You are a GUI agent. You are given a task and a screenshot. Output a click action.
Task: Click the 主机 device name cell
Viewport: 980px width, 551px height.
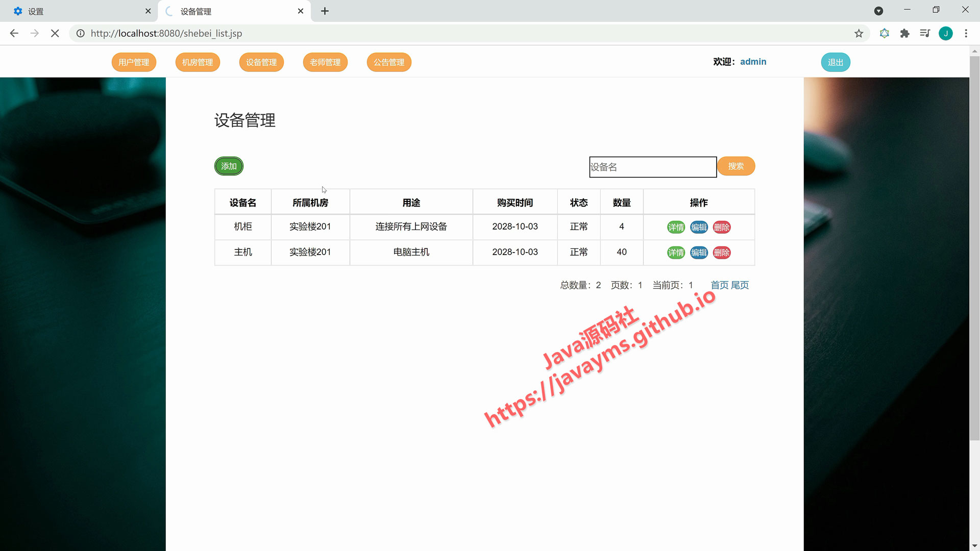(x=243, y=252)
